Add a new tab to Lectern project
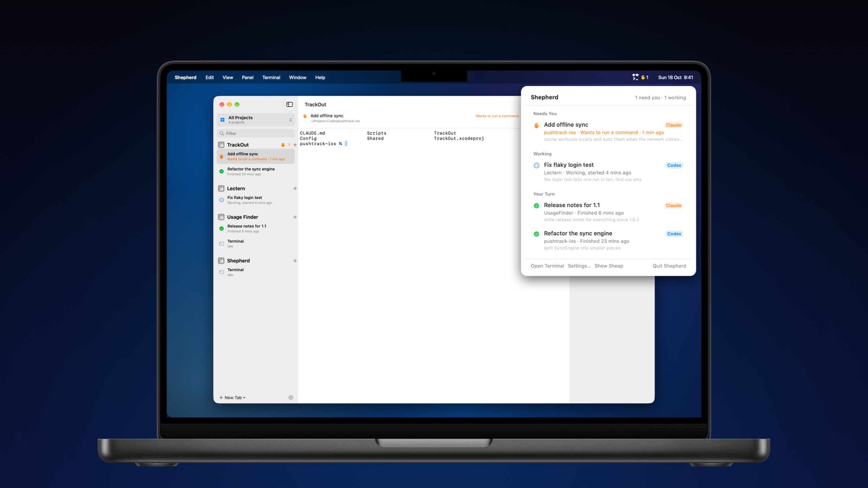The width and height of the screenshot is (868, 488). (295, 188)
